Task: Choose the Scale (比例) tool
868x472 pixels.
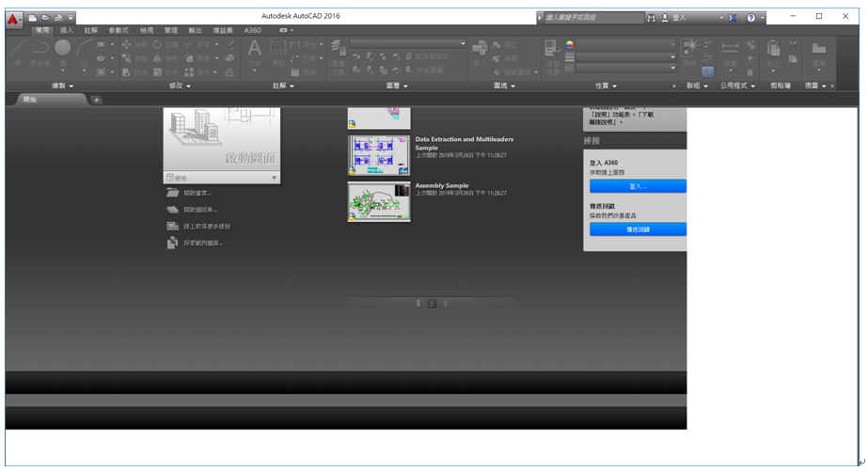Action: 166,72
